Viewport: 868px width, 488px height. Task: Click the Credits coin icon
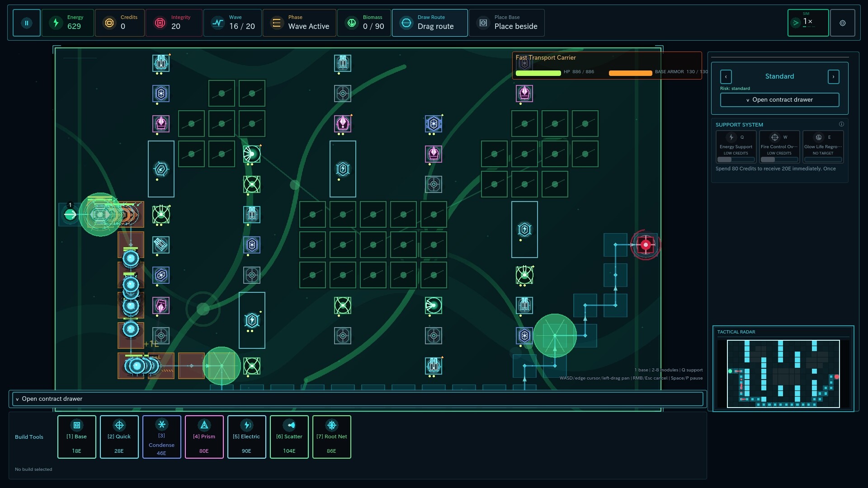[x=109, y=23]
